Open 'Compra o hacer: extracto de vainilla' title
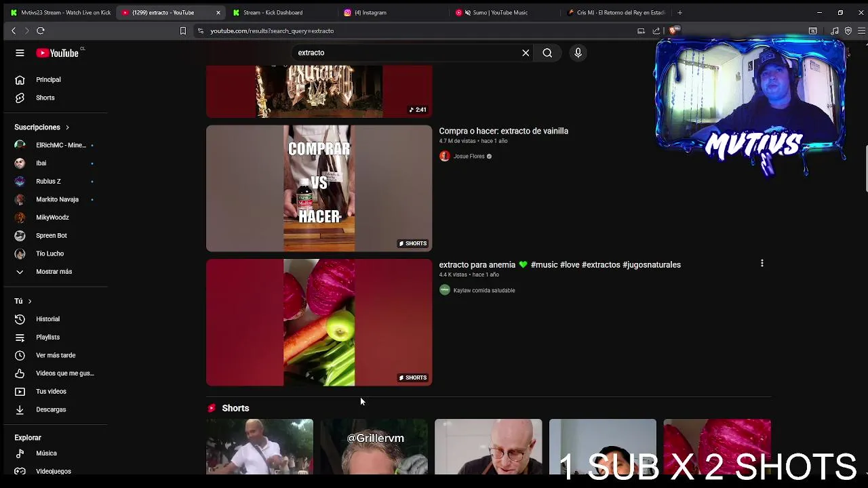This screenshot has height=488, width=868. 503,131
